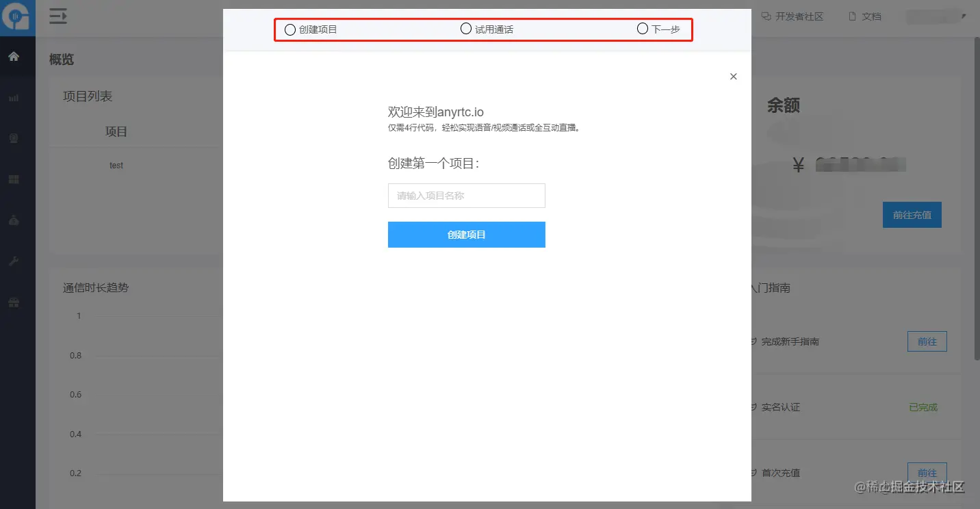
Task: Click the anyRTC logo in the top-left corner
Action: tap(18, 18)
